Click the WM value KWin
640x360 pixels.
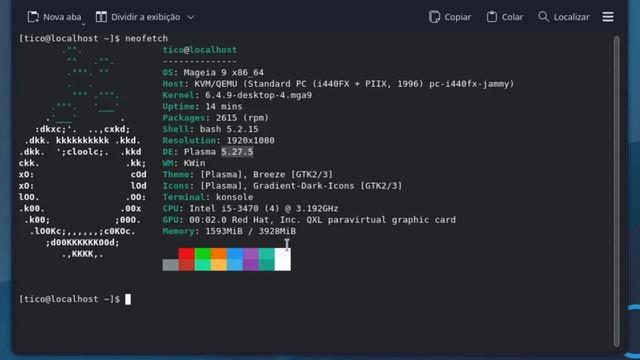point(194,163)
